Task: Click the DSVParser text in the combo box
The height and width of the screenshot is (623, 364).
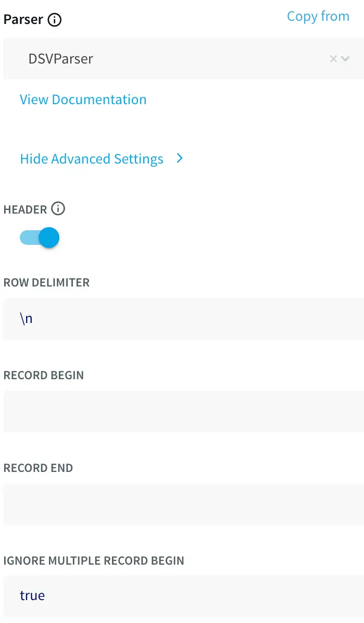Action: pyautogui.click(x=61, y=59)
